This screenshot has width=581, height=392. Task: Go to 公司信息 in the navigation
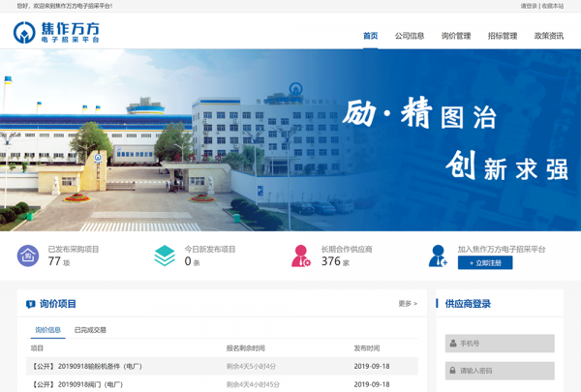click(x=410, y=36)
